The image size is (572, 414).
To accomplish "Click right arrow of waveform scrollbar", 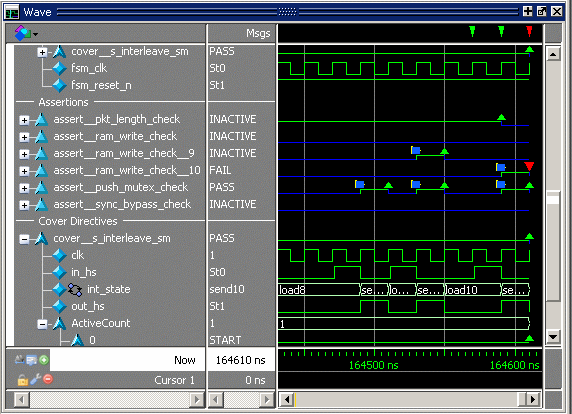I will tap(533, 399).
